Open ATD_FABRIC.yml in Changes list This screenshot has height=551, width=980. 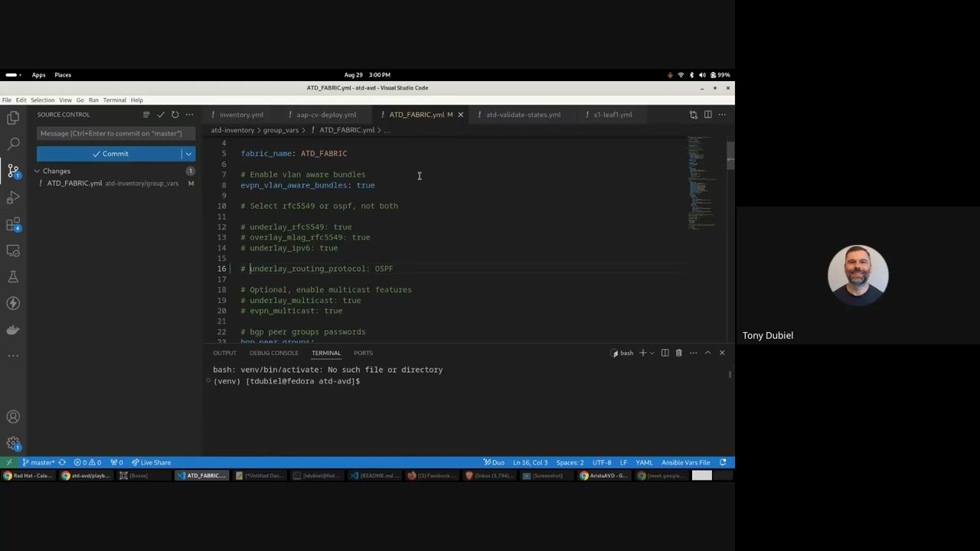coord(115,184)
